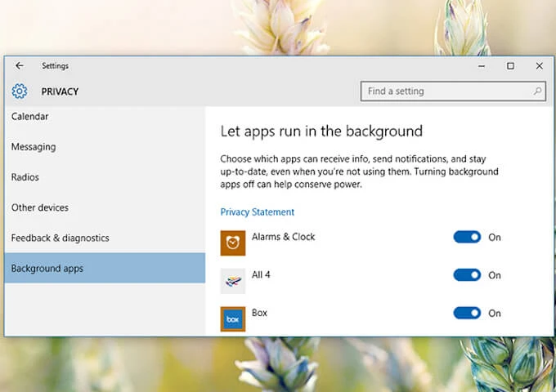This screenshot has width=556, height=392.
Task: Go back using the arrow in Settings
Action: click(20, 65)
